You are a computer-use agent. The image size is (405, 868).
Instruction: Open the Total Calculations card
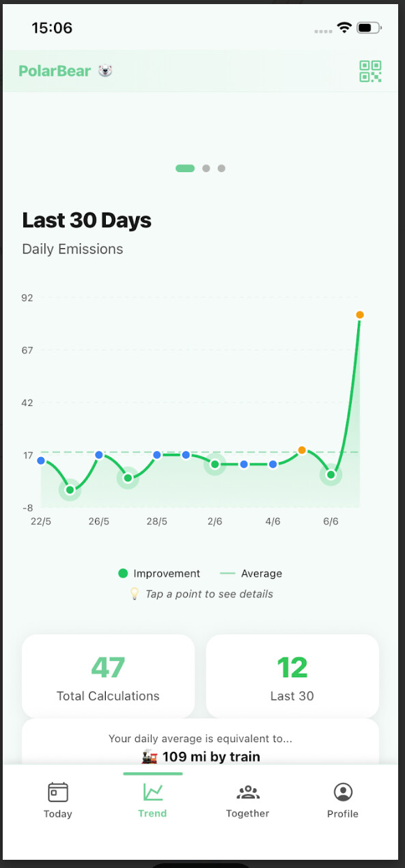pos(108,676)
